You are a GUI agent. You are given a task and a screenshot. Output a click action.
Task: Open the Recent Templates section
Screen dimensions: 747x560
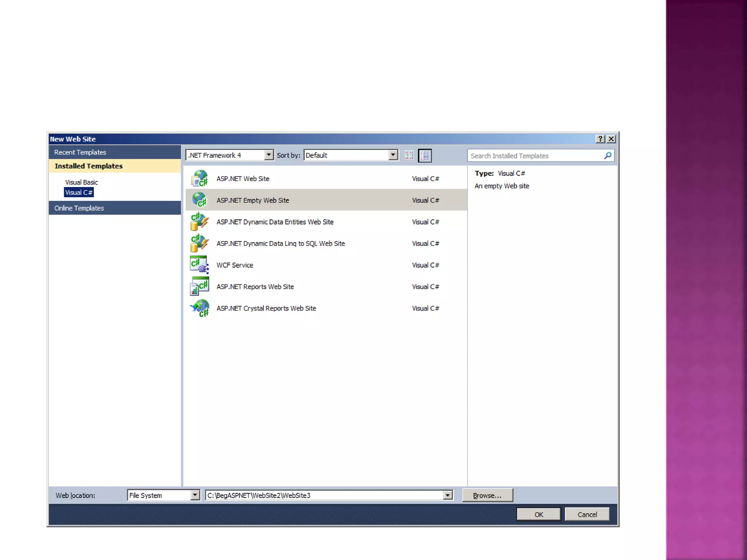[x=80, y=152]
